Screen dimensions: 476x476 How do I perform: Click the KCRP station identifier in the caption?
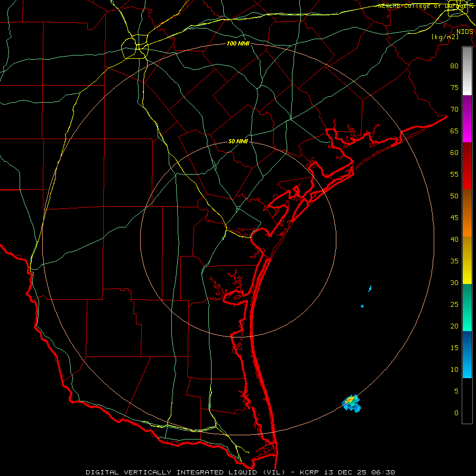point(309,472)
